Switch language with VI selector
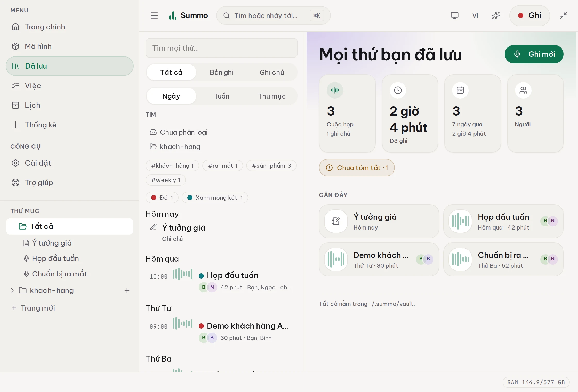Viewport: 578px width, 392px height. 475,15
